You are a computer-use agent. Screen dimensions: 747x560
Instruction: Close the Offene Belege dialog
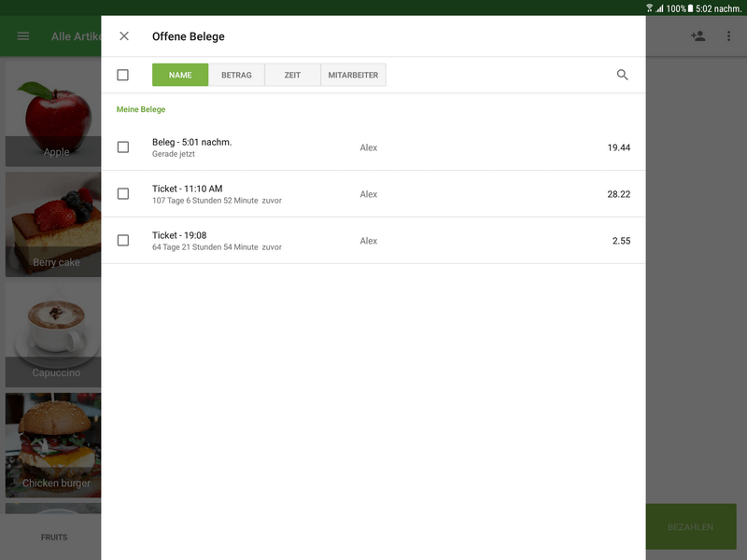pyautogui.click(x=124, y=36)
